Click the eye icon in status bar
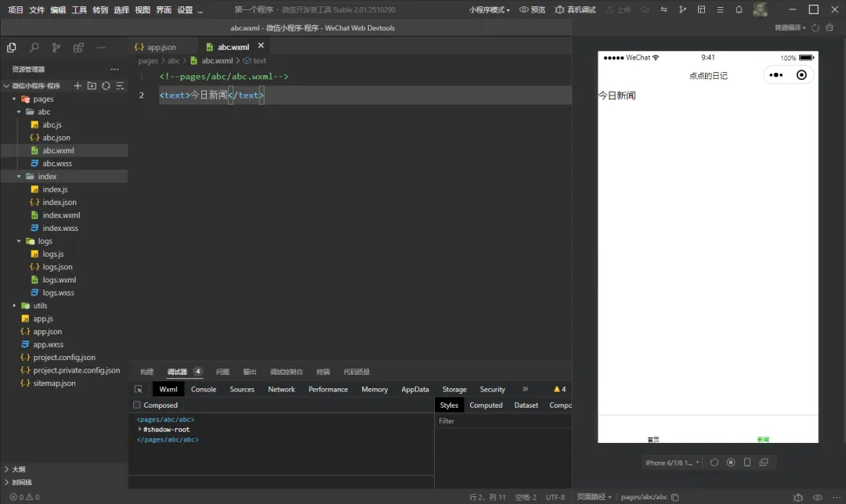This screenshot has width=846, height=504. click(x=818, y=497)
